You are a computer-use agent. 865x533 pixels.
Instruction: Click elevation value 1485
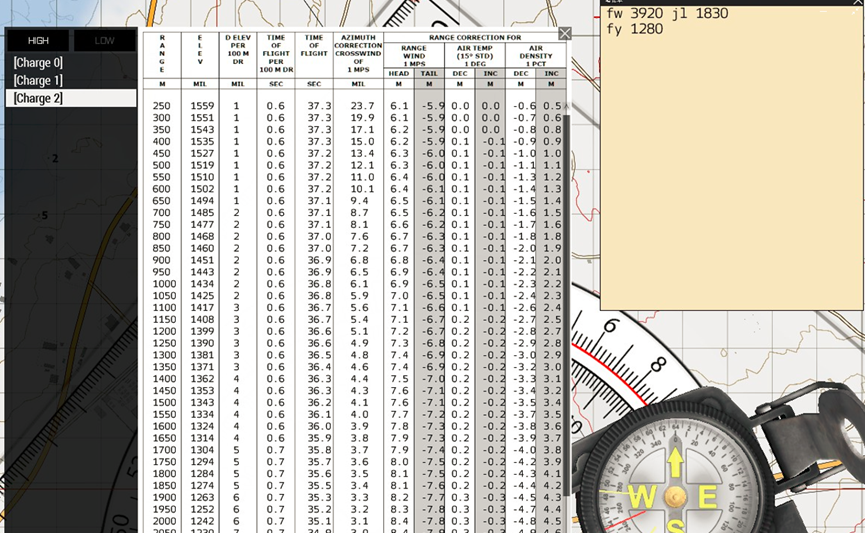click(202, 212)
